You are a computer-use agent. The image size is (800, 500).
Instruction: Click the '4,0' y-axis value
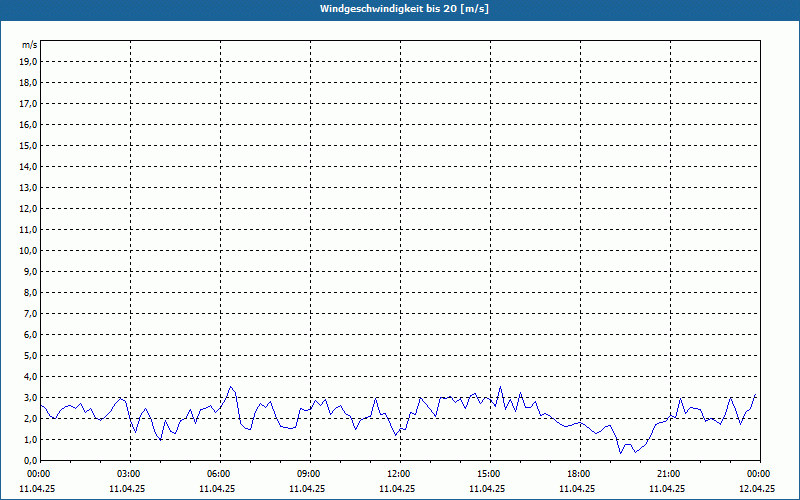pos(31,377)
